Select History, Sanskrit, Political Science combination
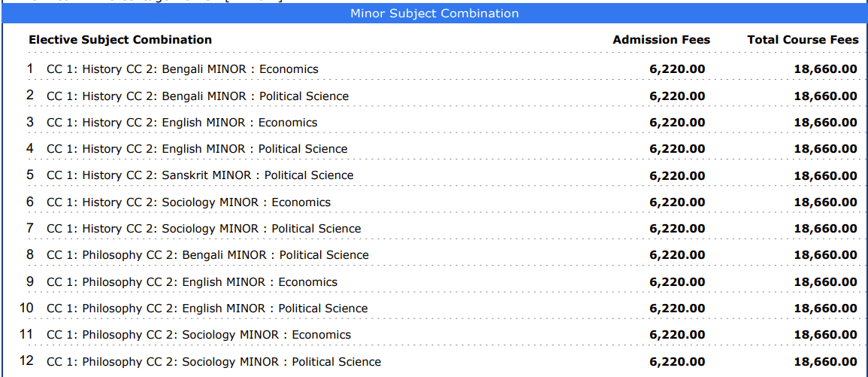 (200, 175)
